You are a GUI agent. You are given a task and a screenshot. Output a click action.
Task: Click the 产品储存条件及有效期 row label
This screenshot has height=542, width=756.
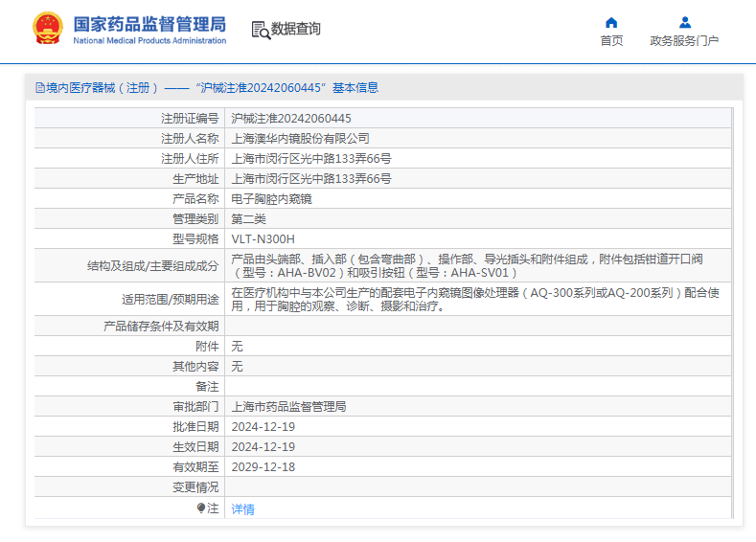161,327
